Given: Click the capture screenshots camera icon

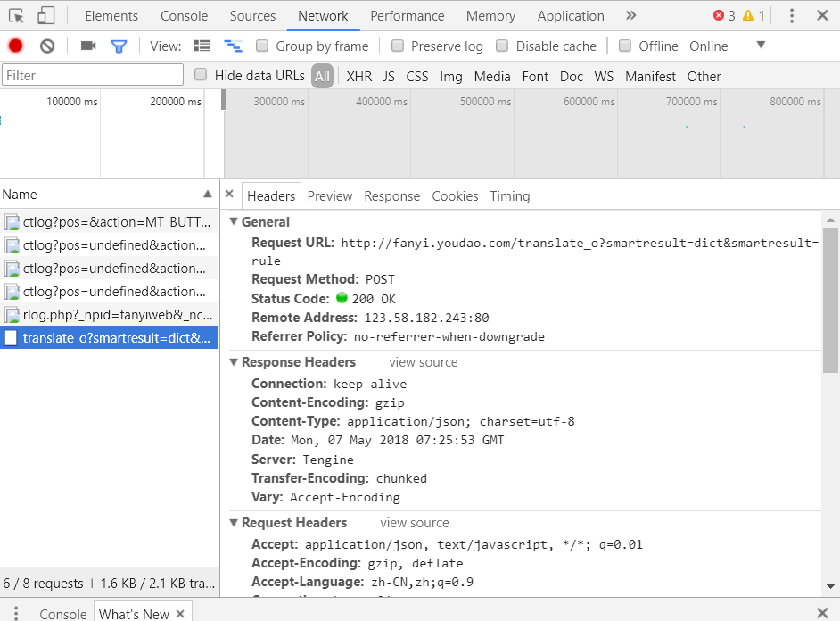Looking at the screenshot, I should point(87,46).
